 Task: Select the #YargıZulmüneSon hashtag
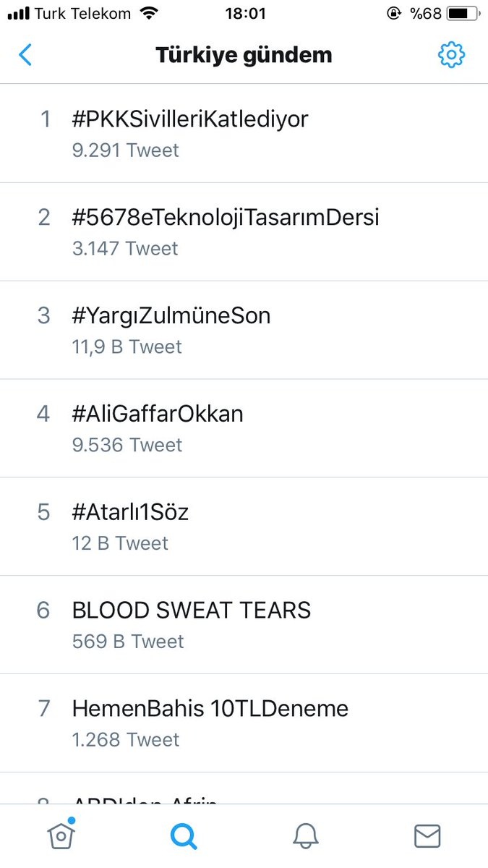coord(171,316)
